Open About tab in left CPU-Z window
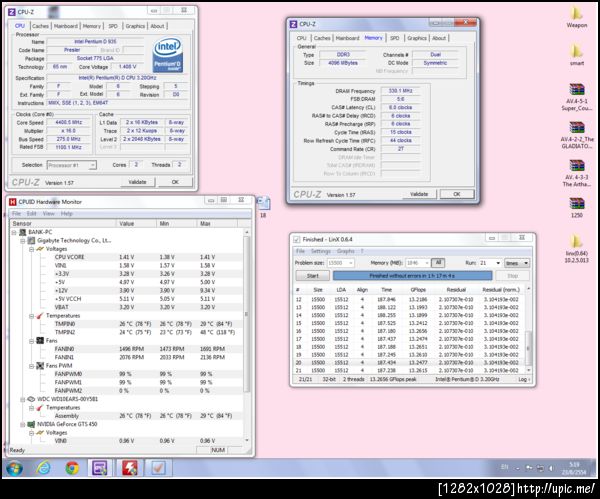Screen dimensions: 600x499 coord(157,26)
